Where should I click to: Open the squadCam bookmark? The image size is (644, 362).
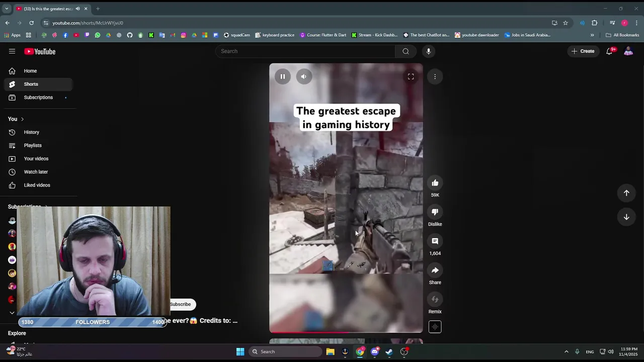click(x=236, y=35)
